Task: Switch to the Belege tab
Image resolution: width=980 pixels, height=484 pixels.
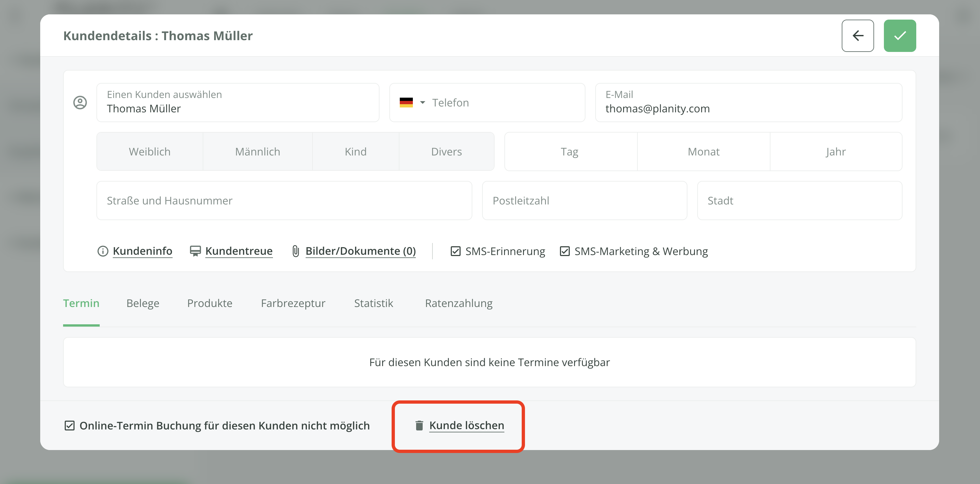Action: 143,303
